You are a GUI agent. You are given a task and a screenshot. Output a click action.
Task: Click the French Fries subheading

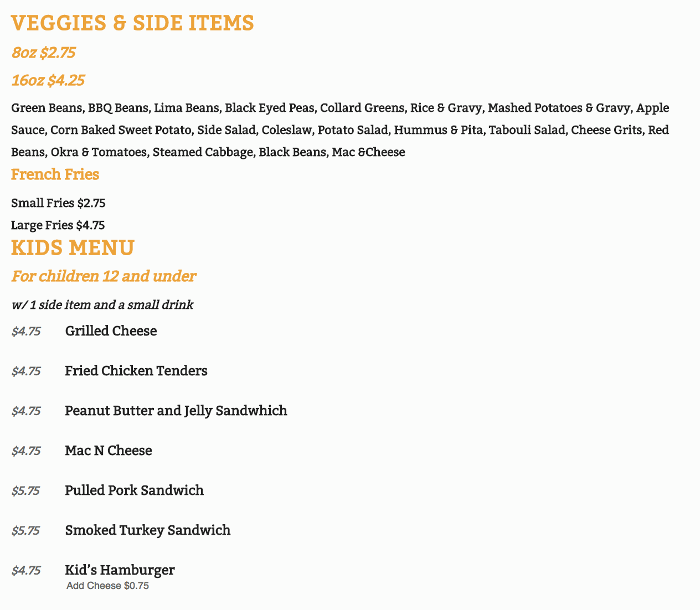(x=55, y=174)
